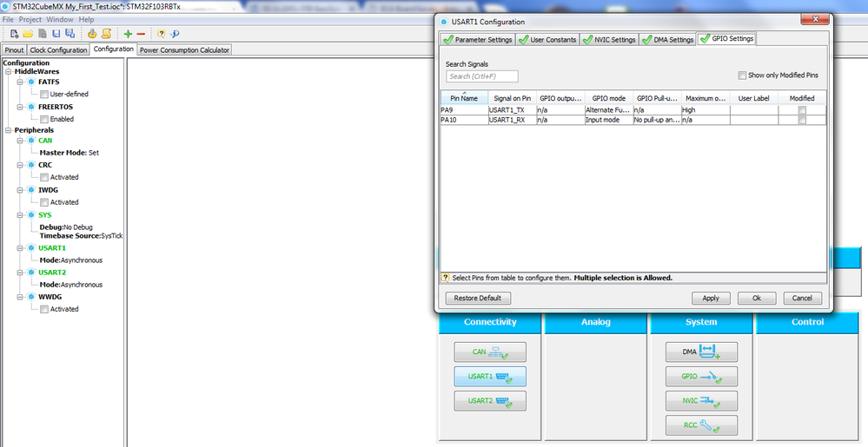Switch to the DMA Settings tab

(x=667, y=40)
